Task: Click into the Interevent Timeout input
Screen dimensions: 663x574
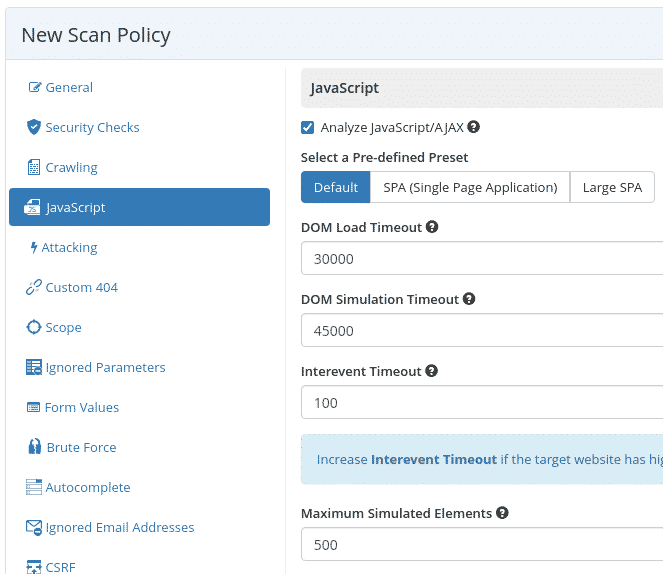Action: tap(481, 403)
